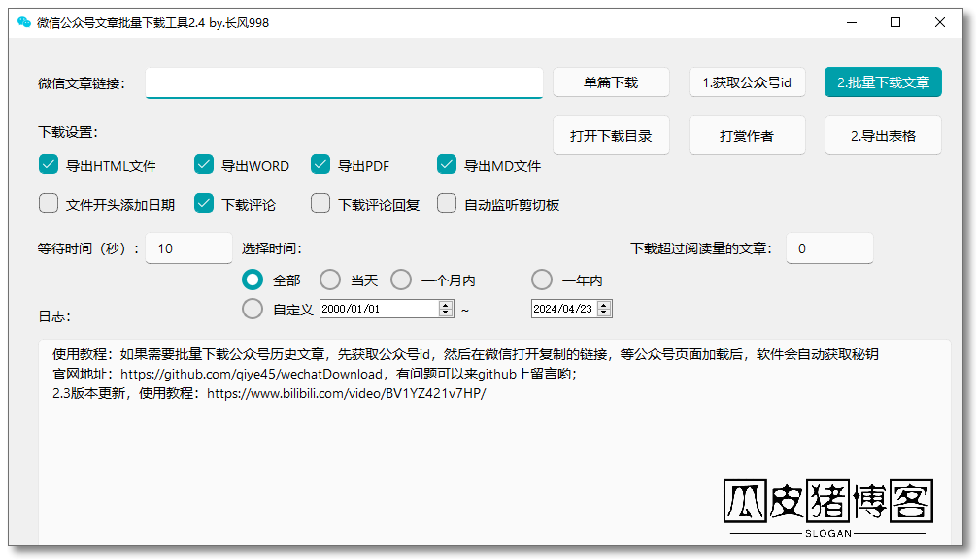Select the 自定义 date range radio button
This screenshot has width=977, height=560.
(253, 309)
